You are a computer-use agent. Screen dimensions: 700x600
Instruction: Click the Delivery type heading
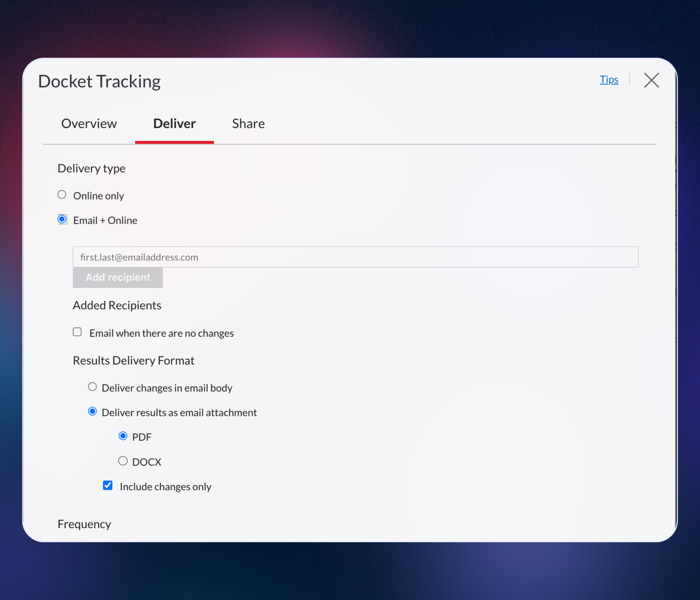click(92, 168)
